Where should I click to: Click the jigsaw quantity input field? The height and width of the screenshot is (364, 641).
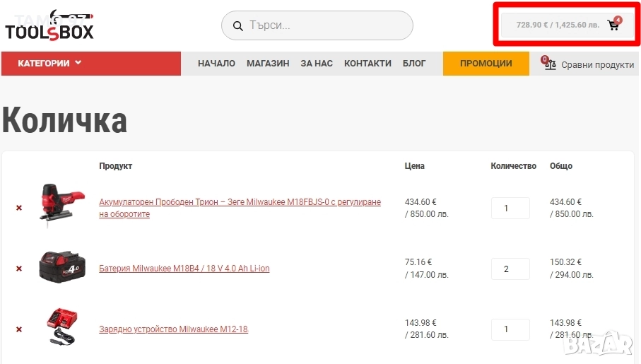tap(510, 209)
